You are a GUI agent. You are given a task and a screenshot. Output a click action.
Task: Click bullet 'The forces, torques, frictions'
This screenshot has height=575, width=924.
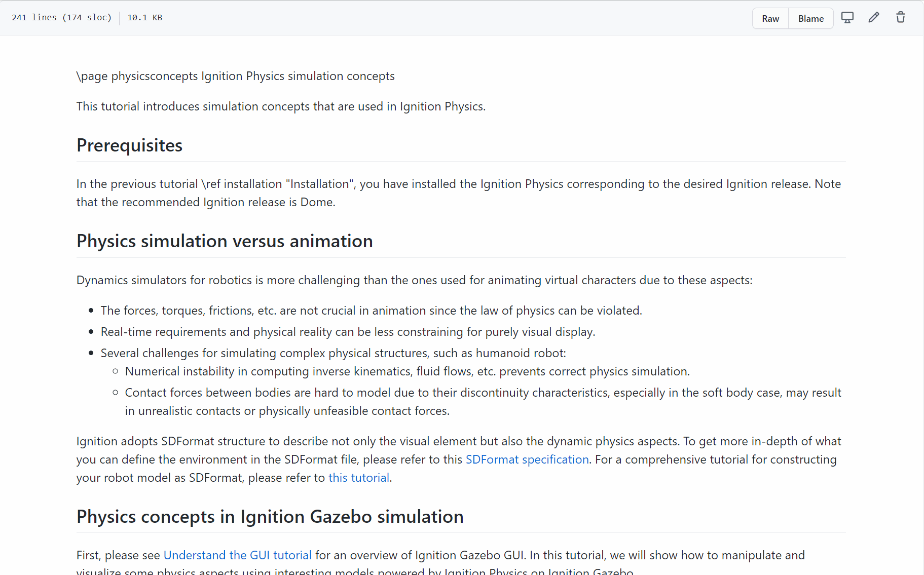[x=372, y=311]
